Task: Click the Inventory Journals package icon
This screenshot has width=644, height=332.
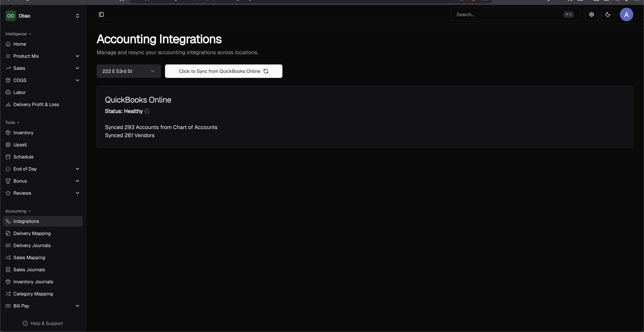Action: (x=8, y=282)
